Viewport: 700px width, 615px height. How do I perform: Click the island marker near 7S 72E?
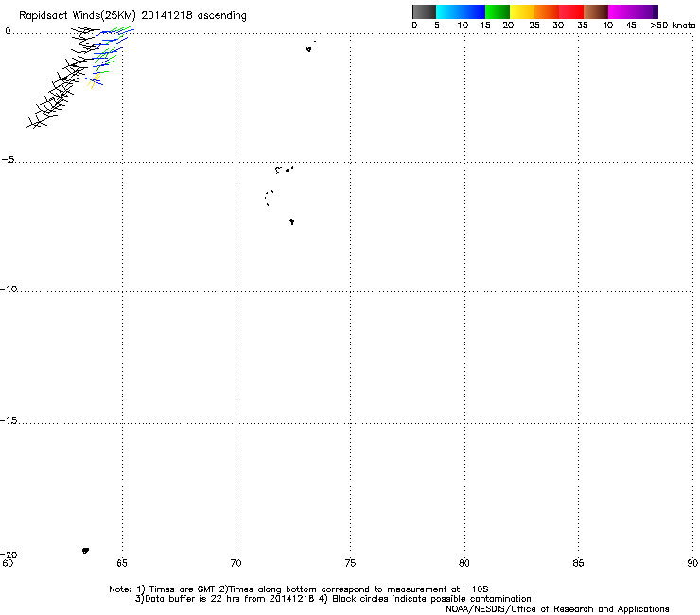point(291,221)
